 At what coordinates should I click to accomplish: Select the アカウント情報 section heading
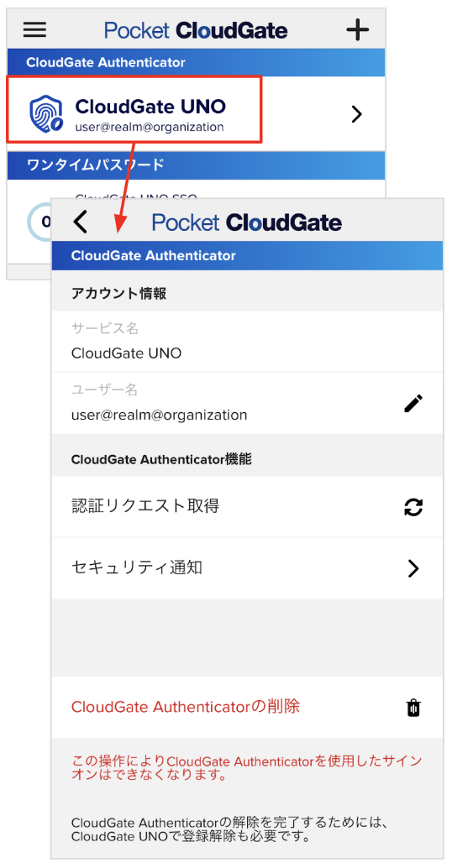point(118,294)
